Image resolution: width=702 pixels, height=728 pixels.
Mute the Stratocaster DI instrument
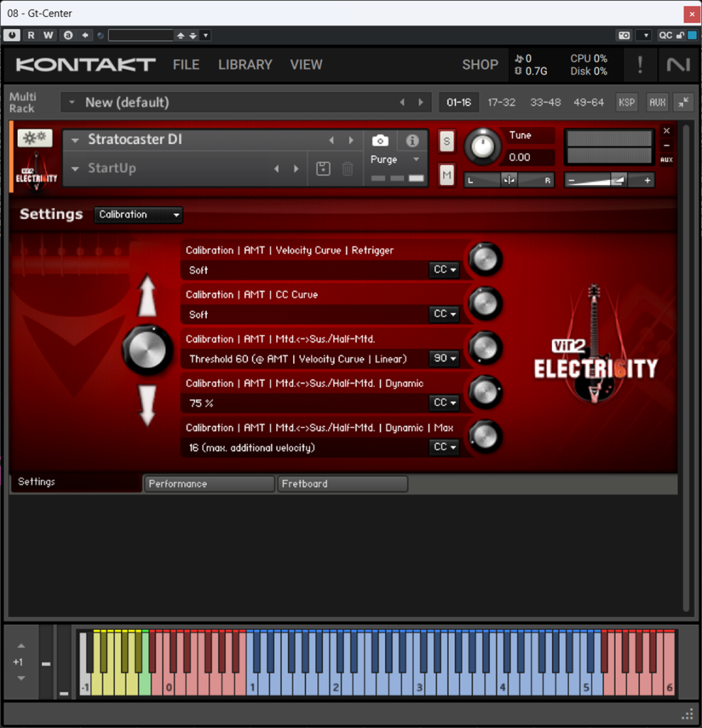(447, 174)
